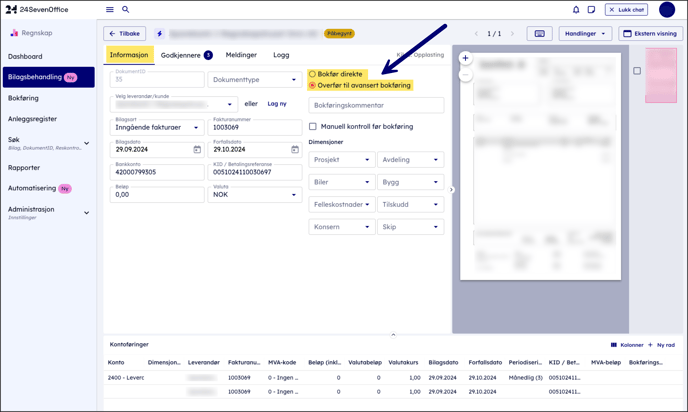688x412 pixels.
Task: Open Bilagsdato calendar picker icon
Action: point(197,150)
